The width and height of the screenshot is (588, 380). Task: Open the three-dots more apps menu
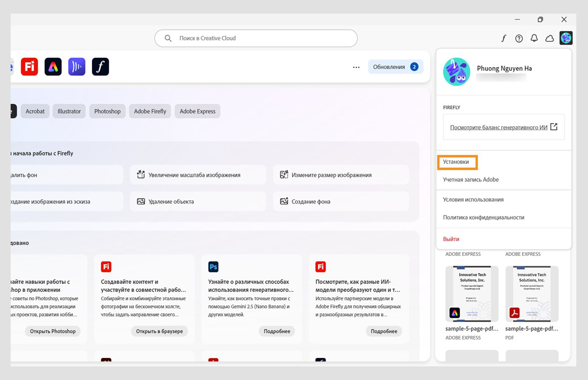(356, 67)
